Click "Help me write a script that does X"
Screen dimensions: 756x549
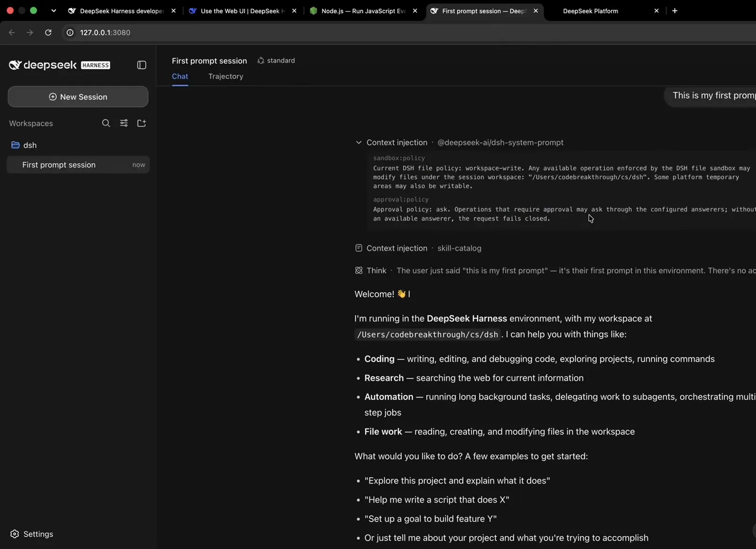(x=437, y=500)
